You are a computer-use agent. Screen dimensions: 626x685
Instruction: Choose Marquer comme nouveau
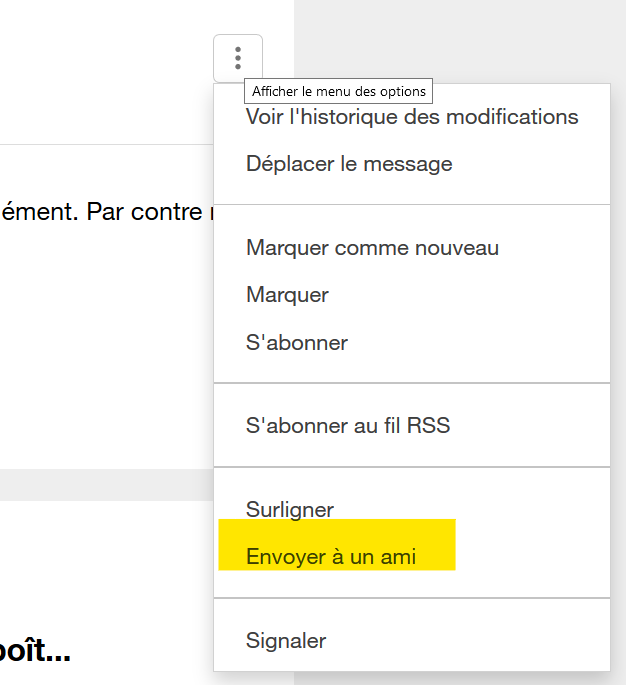coord(372,247)
